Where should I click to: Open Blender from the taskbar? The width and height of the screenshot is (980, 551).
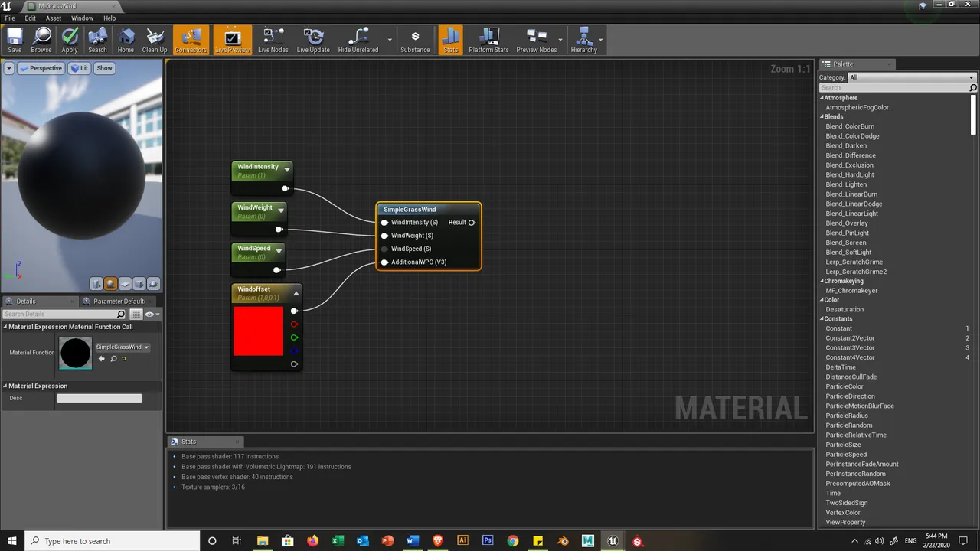[563, 541]
